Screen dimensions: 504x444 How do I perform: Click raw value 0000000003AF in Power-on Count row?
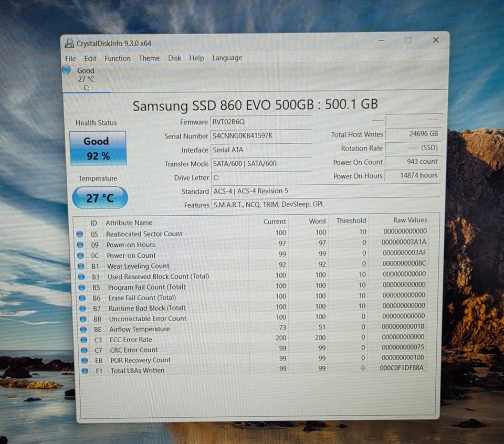click(x=404, y=253)
